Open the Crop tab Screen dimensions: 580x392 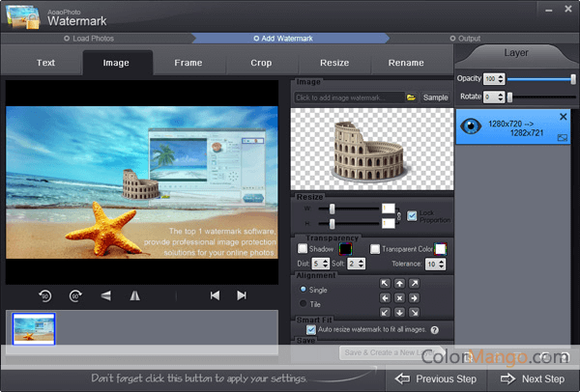click(x=261, y=63)
